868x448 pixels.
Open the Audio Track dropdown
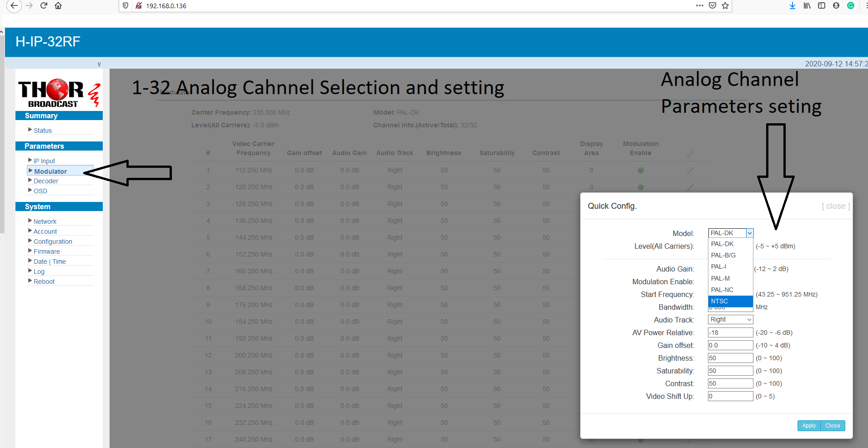point(730,320)
